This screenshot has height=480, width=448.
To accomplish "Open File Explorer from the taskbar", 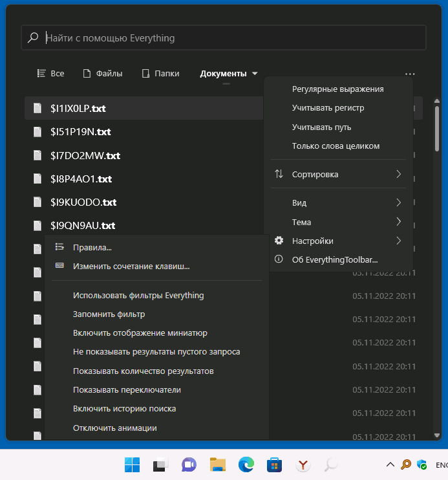I will pos(218,464).
